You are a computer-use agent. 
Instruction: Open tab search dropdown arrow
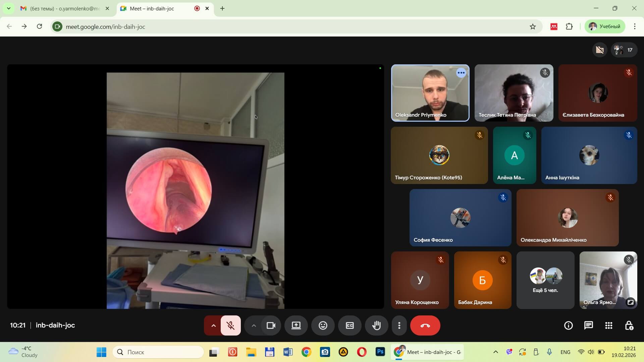(8, 8)
